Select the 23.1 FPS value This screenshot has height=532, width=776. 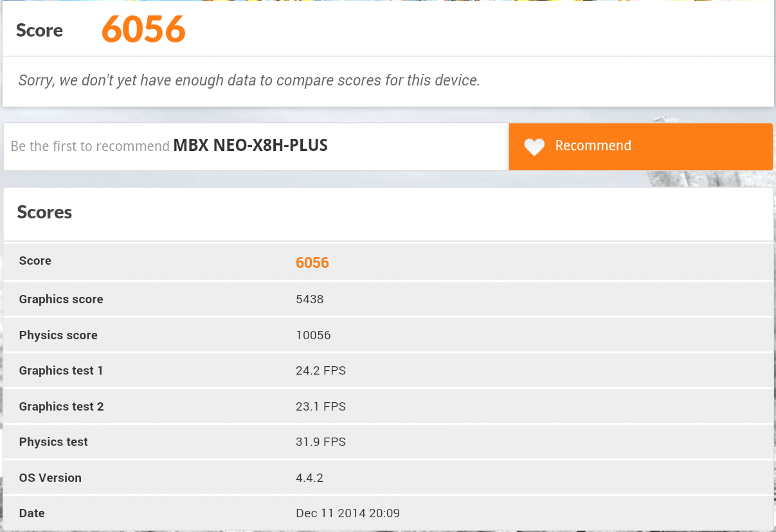pos(321,406)
